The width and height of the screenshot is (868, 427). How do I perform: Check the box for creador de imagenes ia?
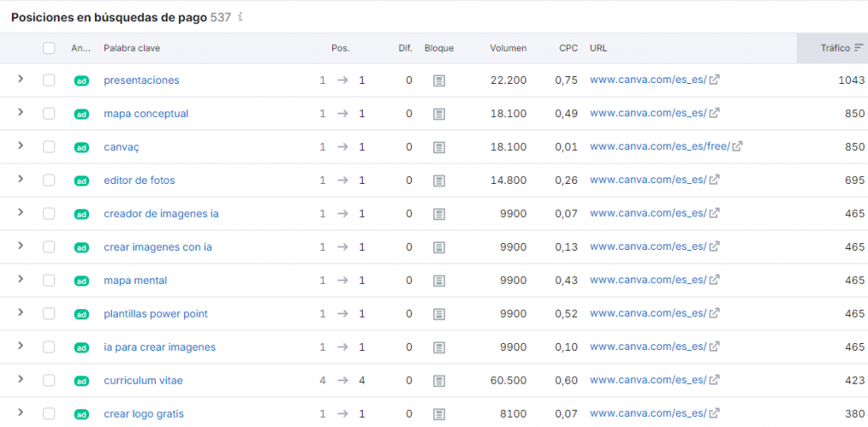pyautogui.click(x=49, y=213)
